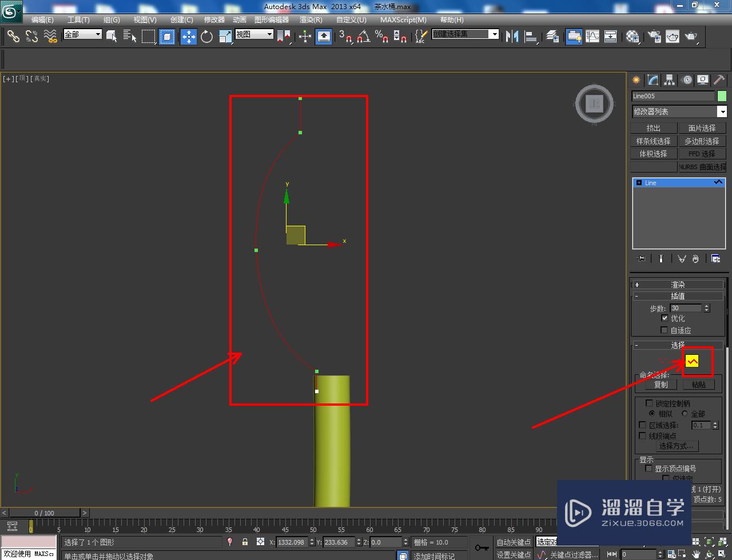The height and width of the screenshot is (560, 732).
Task: Expand the Line entry in modifier stack
Action: [639, 183]
